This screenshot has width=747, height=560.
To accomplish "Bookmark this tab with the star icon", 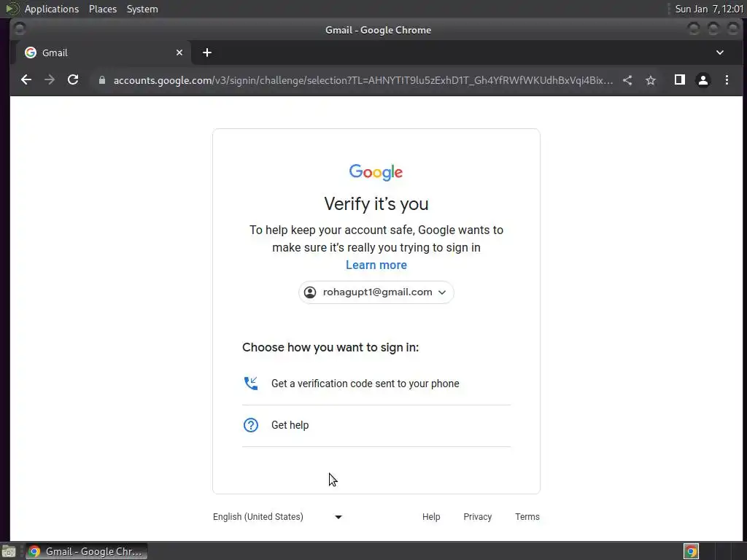I will (651, 80).
